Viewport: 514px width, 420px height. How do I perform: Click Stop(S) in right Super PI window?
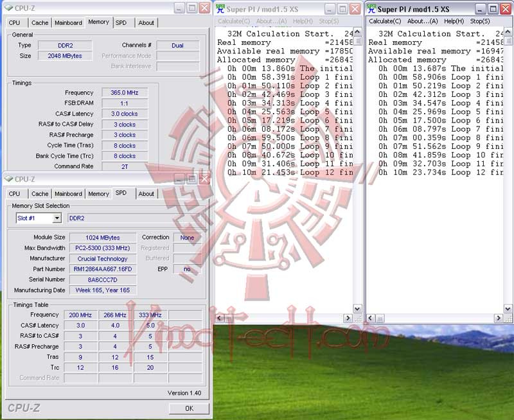(479, 21)
